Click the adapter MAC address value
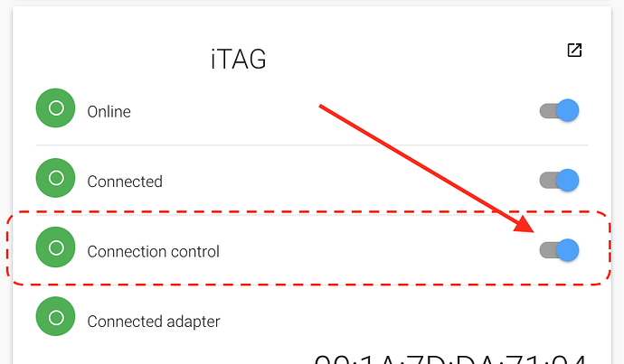The image size is (624, 364). pos(452,357)
